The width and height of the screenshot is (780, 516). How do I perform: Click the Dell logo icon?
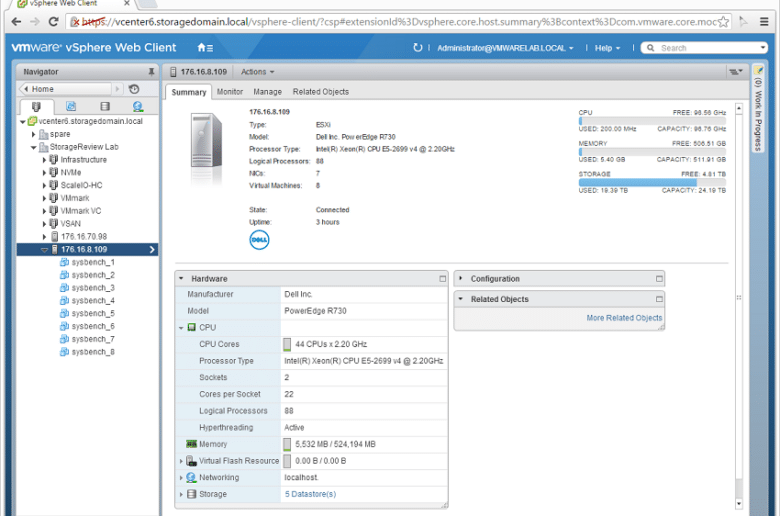[x=259, y=240]
